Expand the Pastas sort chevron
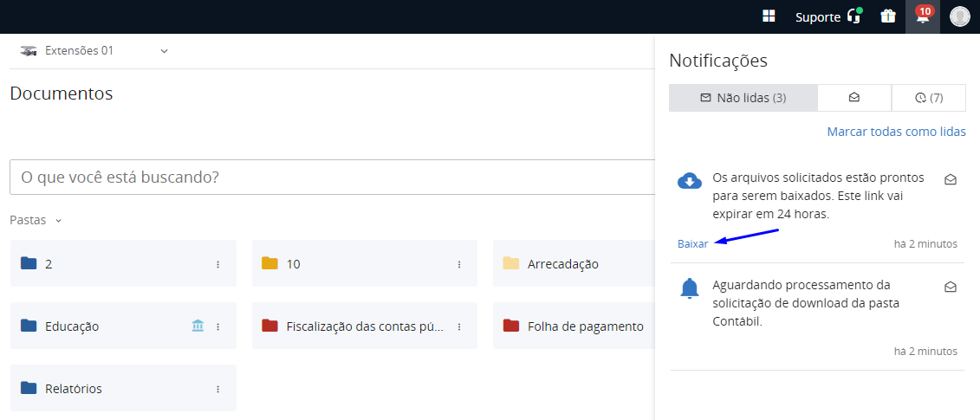Screen dimensions: 980x420 tap(59, 221)
